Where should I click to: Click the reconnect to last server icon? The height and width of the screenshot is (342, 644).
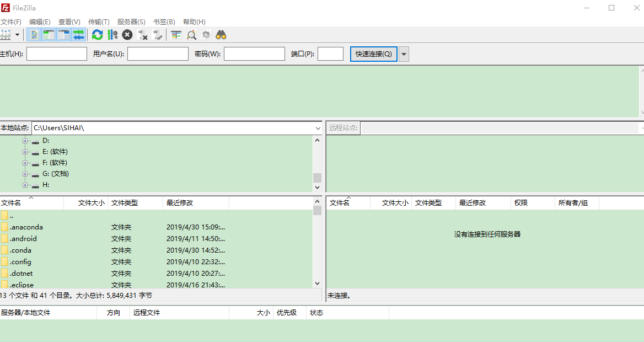click(157, 35)
